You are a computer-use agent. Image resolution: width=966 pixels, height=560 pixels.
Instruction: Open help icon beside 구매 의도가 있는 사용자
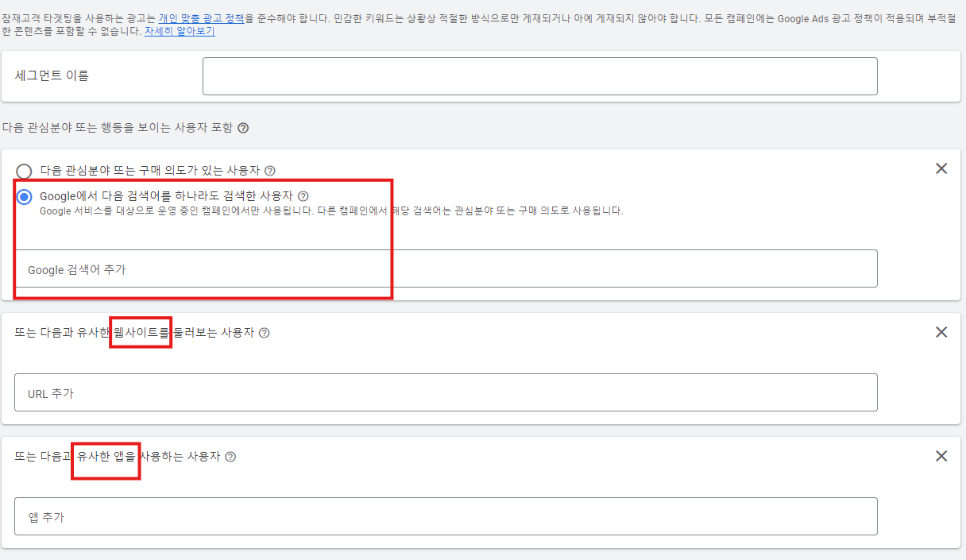click(270, 171)
